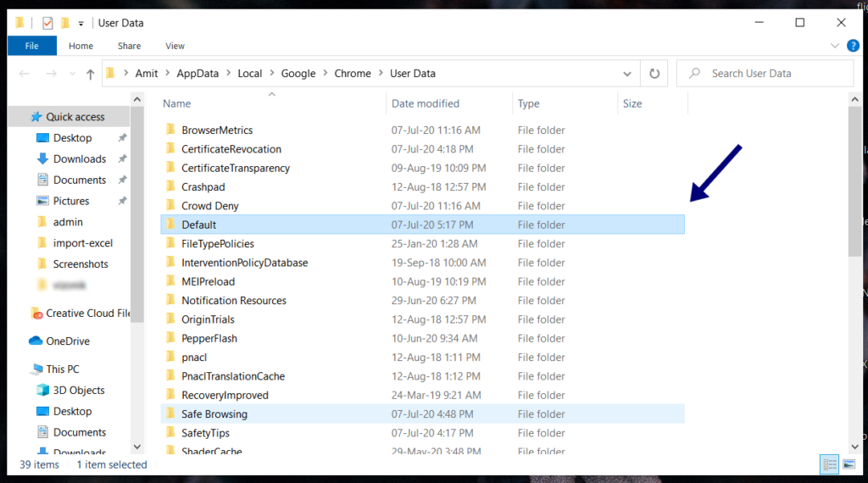Sort by the Type column header
Screen dimensions: 868x483
pos(529,103)
